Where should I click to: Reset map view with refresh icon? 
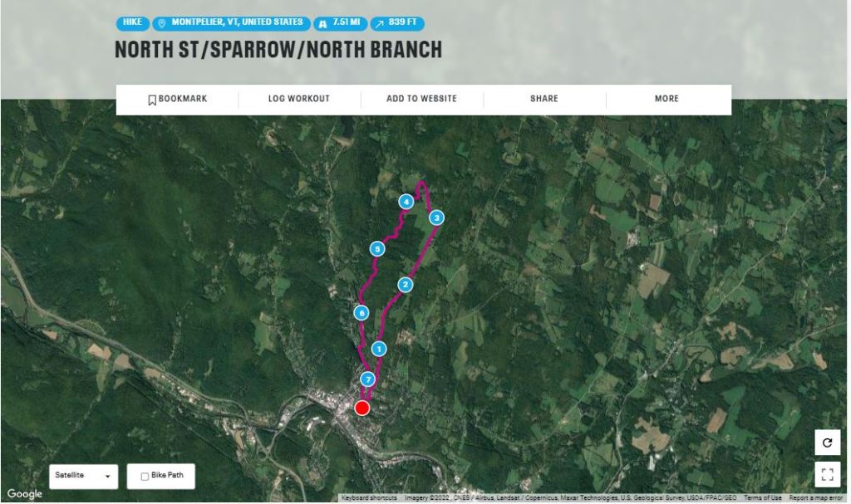coord(827,443)
